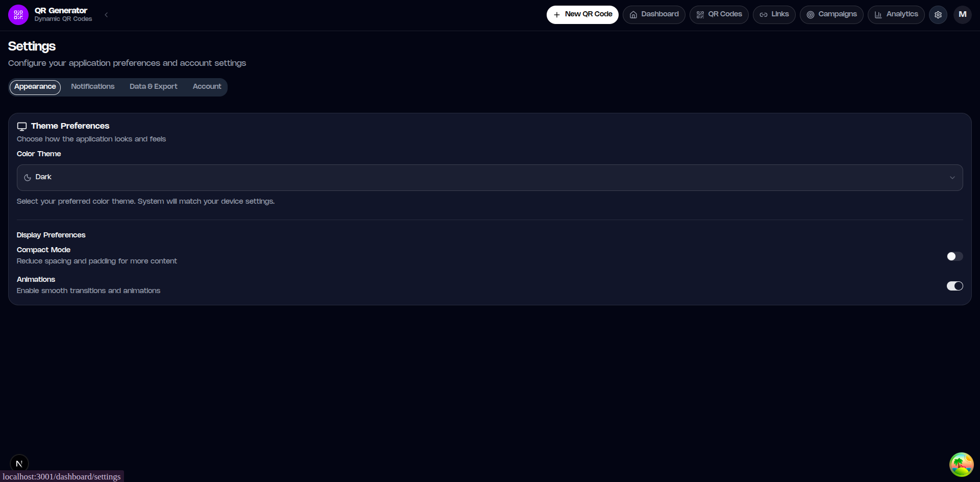Open the Account tab
This screenshot has height=482, width=980.
click(207, 87)
